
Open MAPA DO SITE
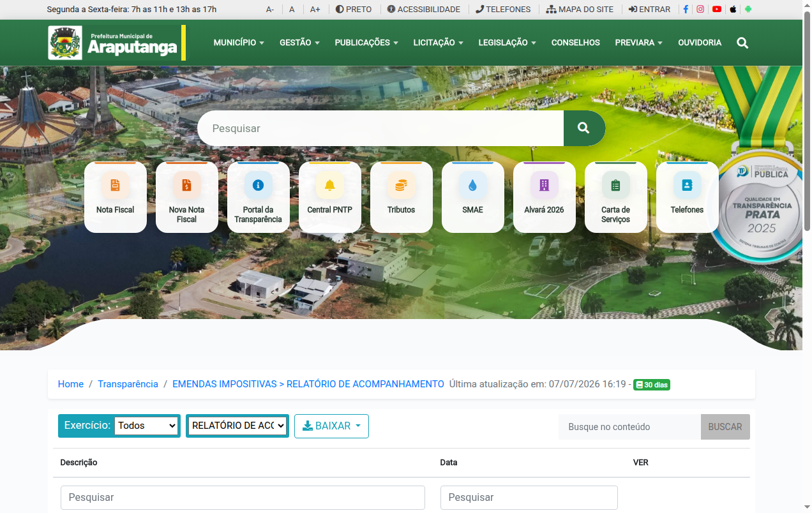580,10
